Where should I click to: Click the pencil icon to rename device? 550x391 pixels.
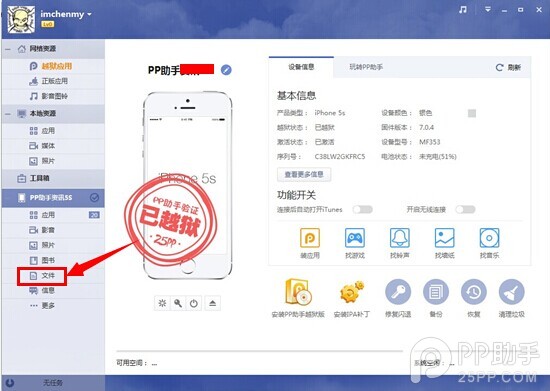tap(226, 70)
